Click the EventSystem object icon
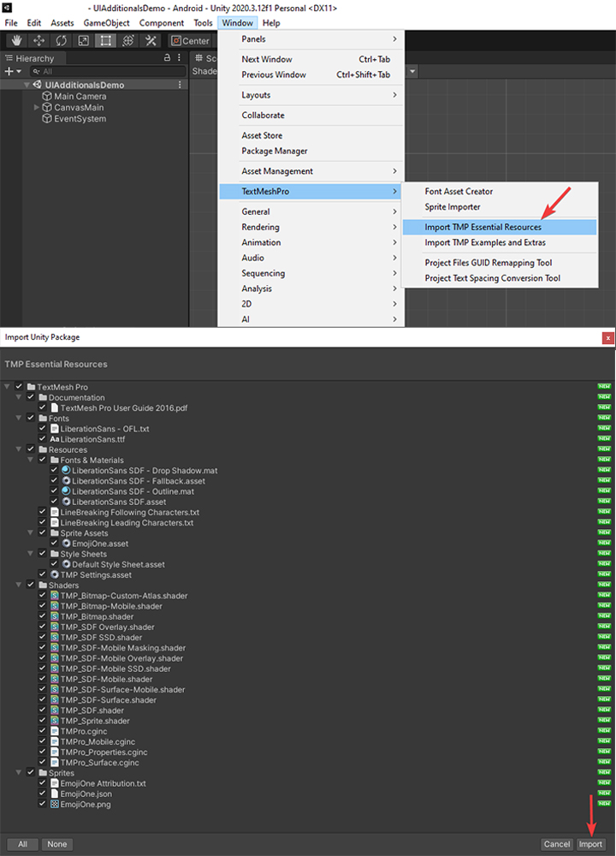 tap(47, 118)
